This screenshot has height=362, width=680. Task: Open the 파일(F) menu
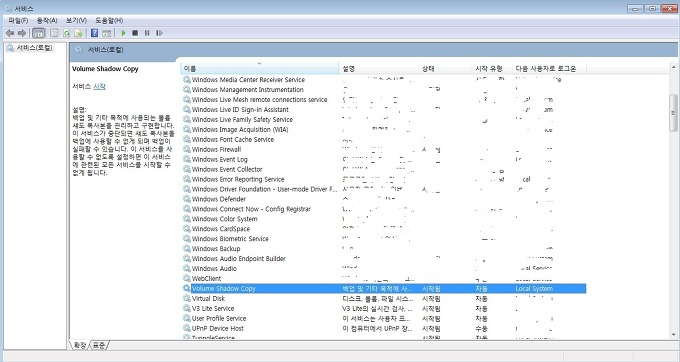tap(18, 20)
